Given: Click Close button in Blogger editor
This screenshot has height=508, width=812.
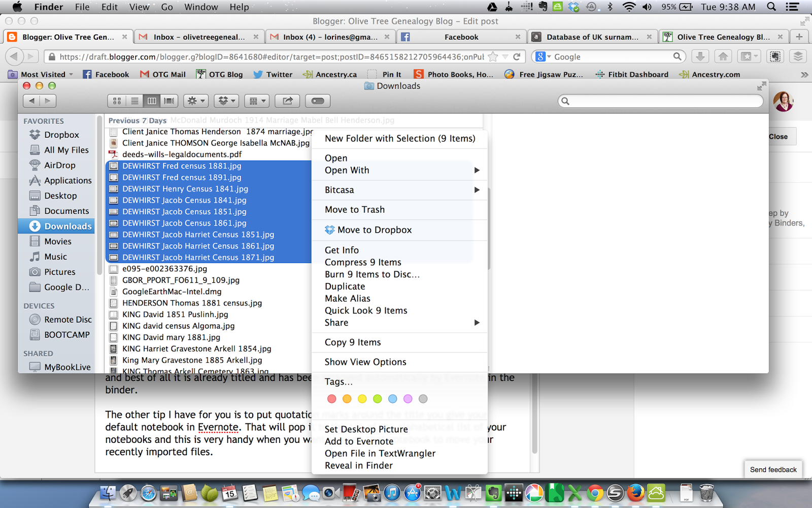Looking at the screenshot, I should (778, 137).
